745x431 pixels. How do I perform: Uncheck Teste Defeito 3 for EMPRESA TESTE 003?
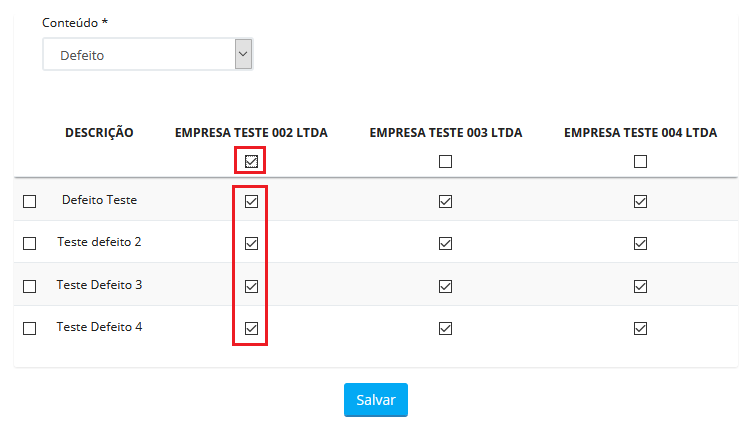tap(446, 286)
